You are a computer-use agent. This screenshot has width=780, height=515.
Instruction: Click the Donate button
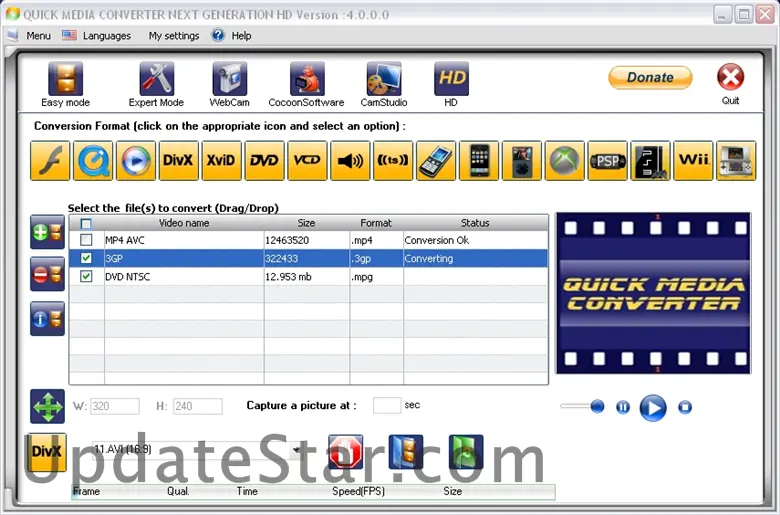(x=650, y=78)
